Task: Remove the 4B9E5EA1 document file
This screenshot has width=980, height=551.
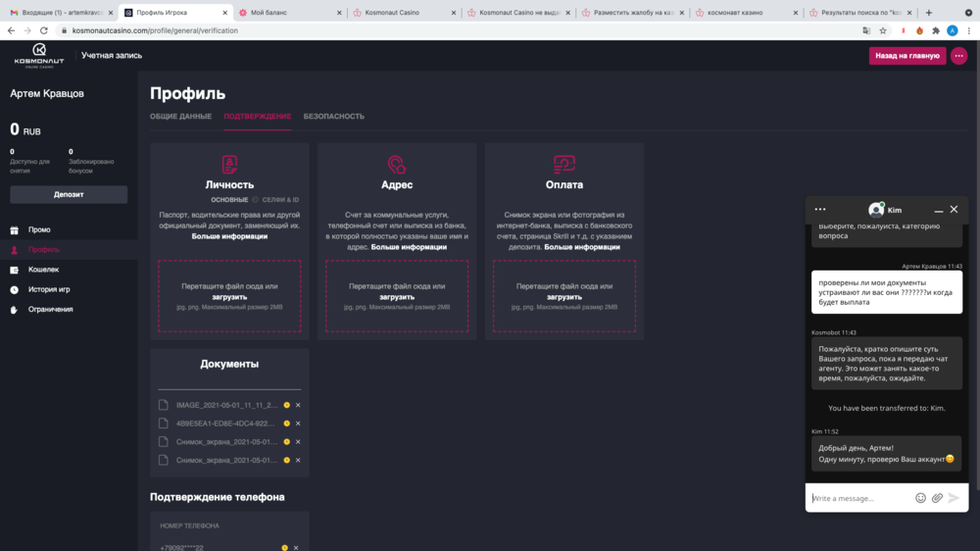Action: (x=298, y=424)
